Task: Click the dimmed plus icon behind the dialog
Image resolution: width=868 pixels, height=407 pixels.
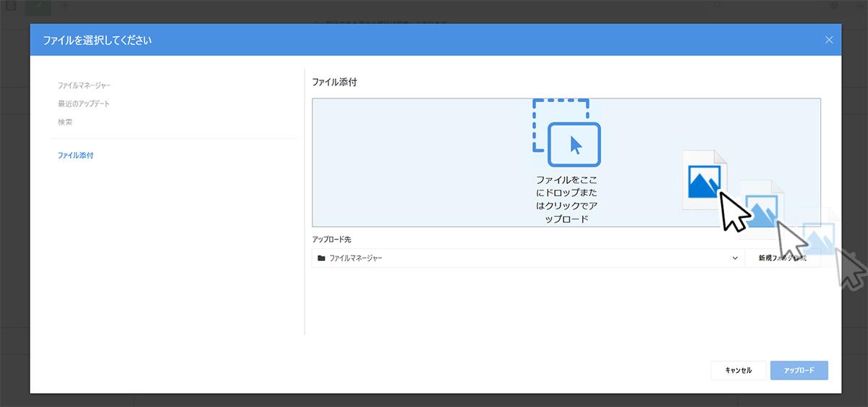Action: [x=64, y=6]
